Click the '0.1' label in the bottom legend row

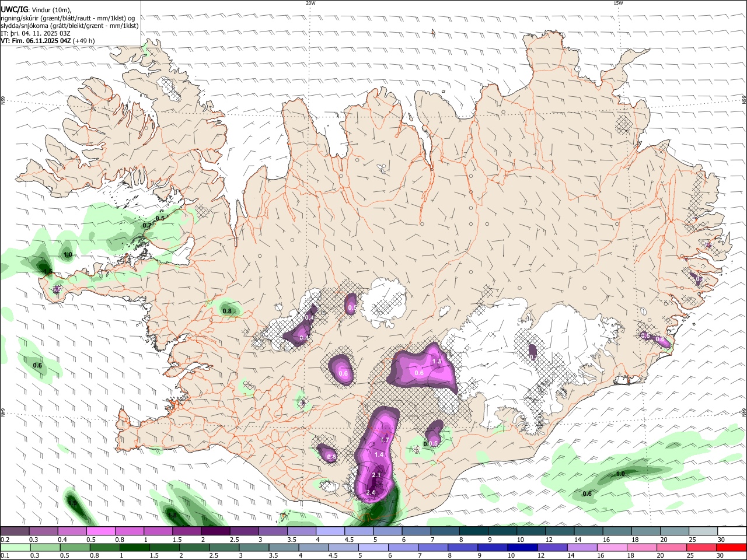point(5,555)
